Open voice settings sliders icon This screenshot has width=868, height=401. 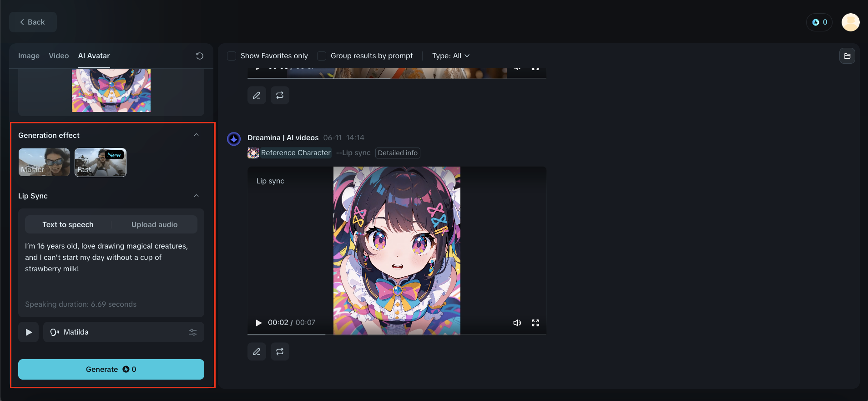[193, 332]
